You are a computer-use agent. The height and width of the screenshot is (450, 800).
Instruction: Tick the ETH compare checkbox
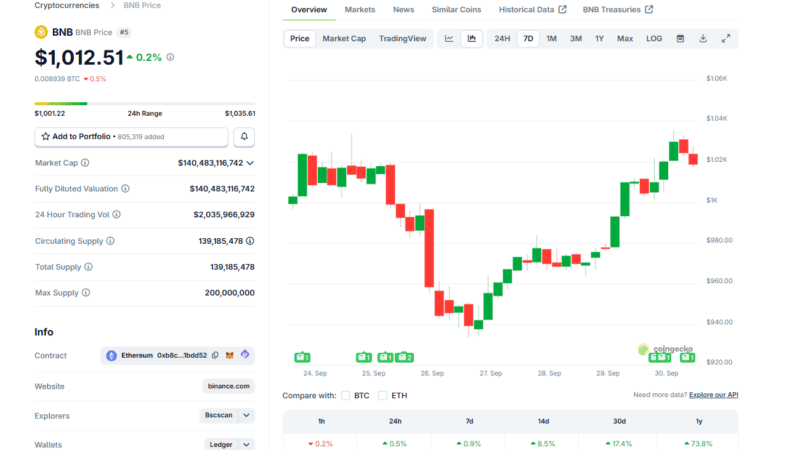(382, 395)
